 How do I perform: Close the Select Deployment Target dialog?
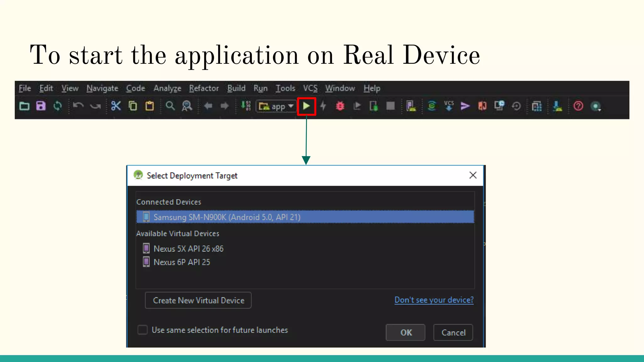(x=473, y=175)
